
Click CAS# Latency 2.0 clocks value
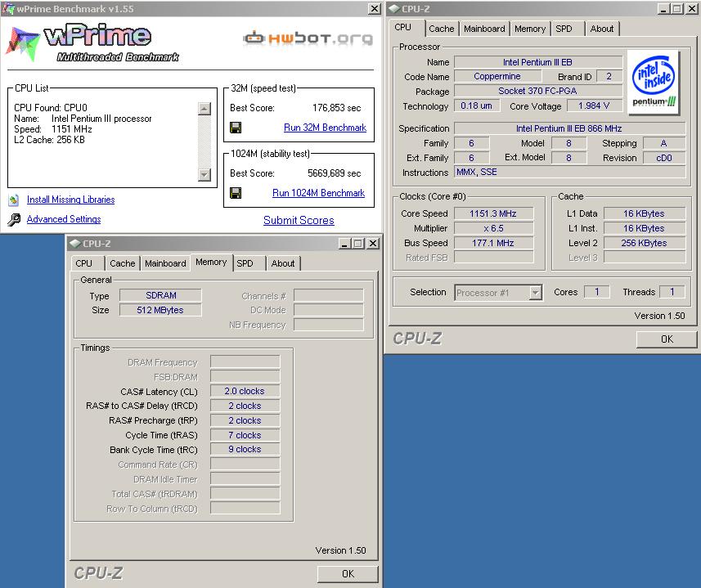pyautogui.click(x=245, y=391)
